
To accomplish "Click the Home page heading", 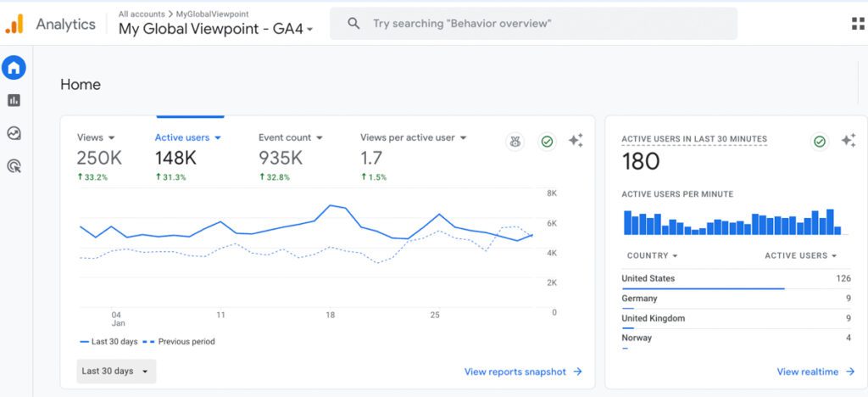I will pyautogui.click(x=81, y=85).
